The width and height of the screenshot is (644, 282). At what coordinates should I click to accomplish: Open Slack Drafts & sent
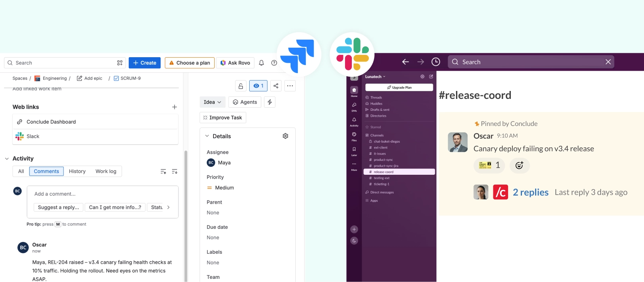(x=377, y=110)
